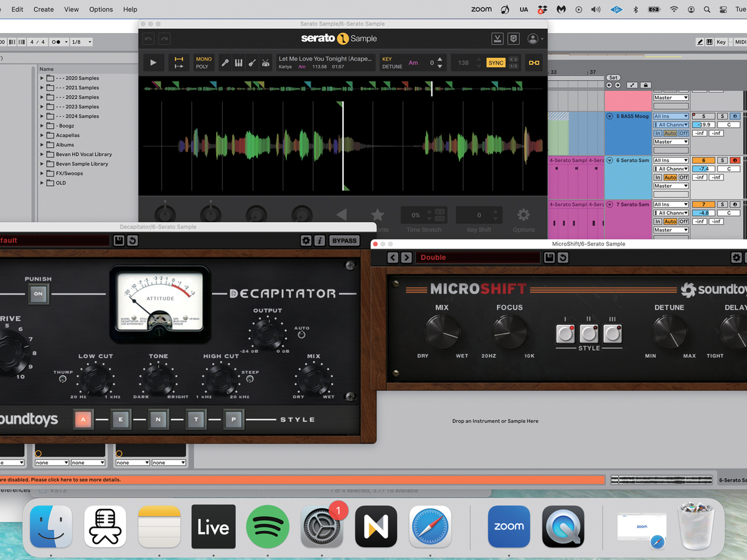This screenshot has height=560, width=747.
Task: Click the Serato redo arrow
Action: pyautogui.click(x=164, y=39)
